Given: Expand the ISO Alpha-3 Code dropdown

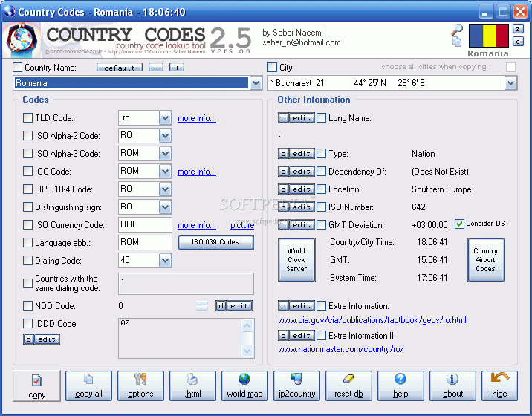Looking at the screenshot, I should click(165, 153).
